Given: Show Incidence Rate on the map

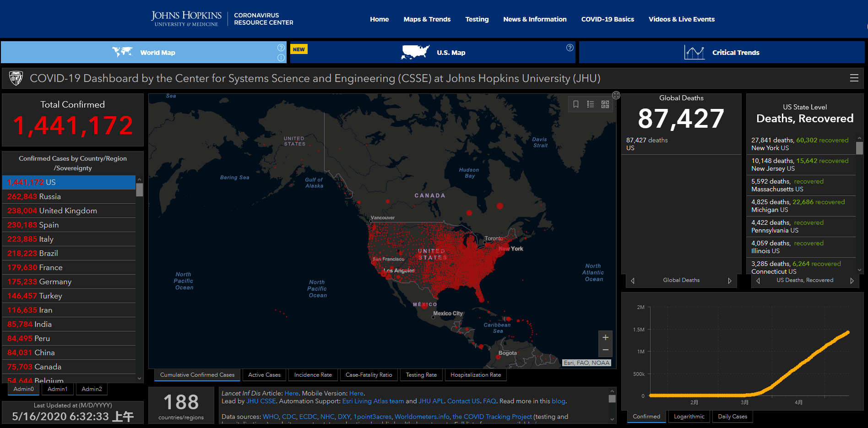Looking at the screenshot, I should (313, 375).
